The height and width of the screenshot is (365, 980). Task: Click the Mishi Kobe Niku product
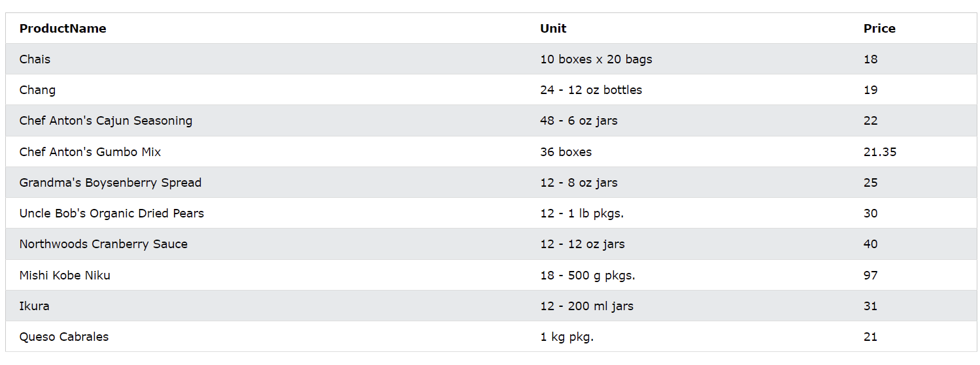[x=65, y=276]
